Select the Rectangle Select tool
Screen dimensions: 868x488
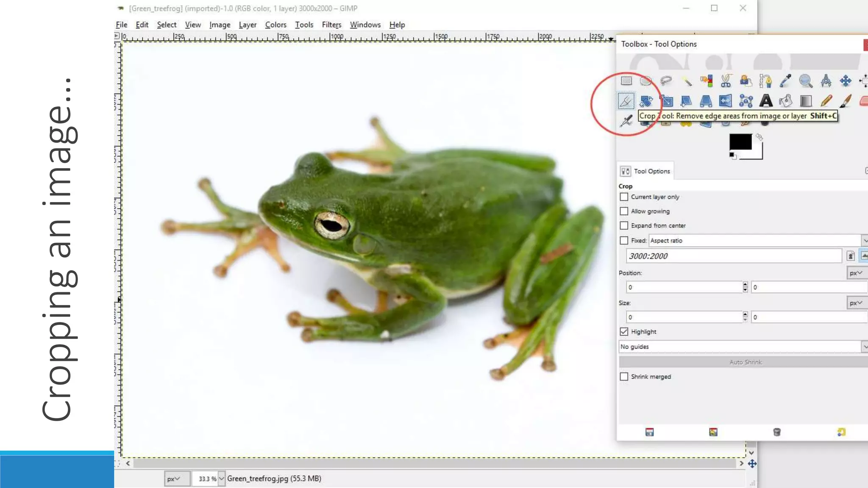[626, 80]
